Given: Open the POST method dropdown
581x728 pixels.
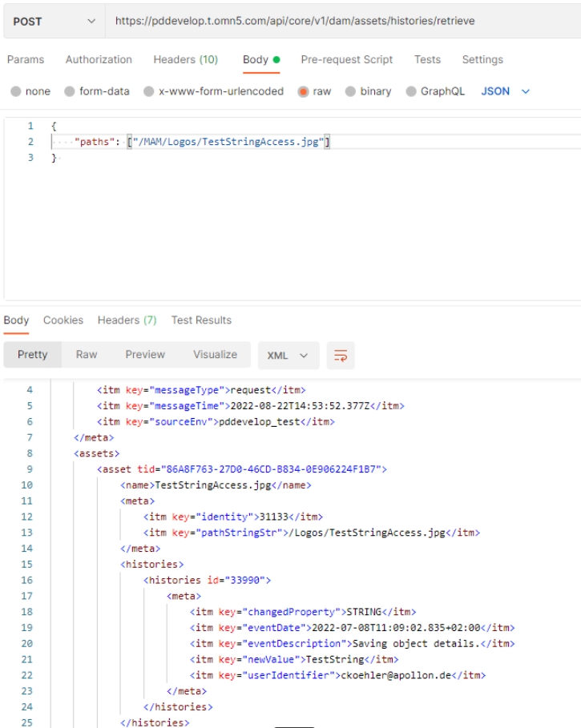Looking at the screenshot, I should (53, 21).
